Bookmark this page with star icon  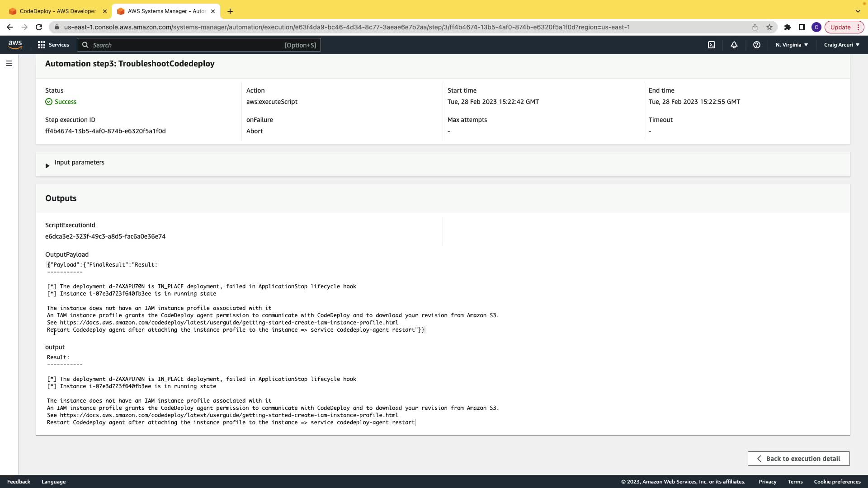[769, 27]
